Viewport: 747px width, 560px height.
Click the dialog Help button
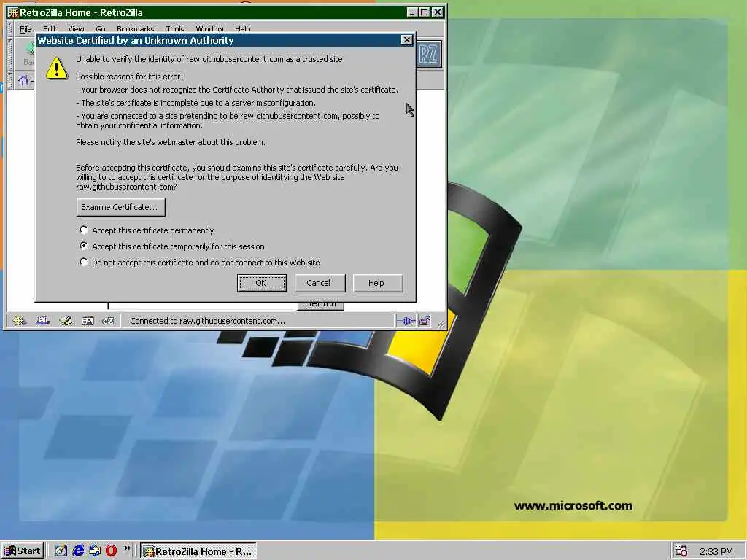point(378,283)
